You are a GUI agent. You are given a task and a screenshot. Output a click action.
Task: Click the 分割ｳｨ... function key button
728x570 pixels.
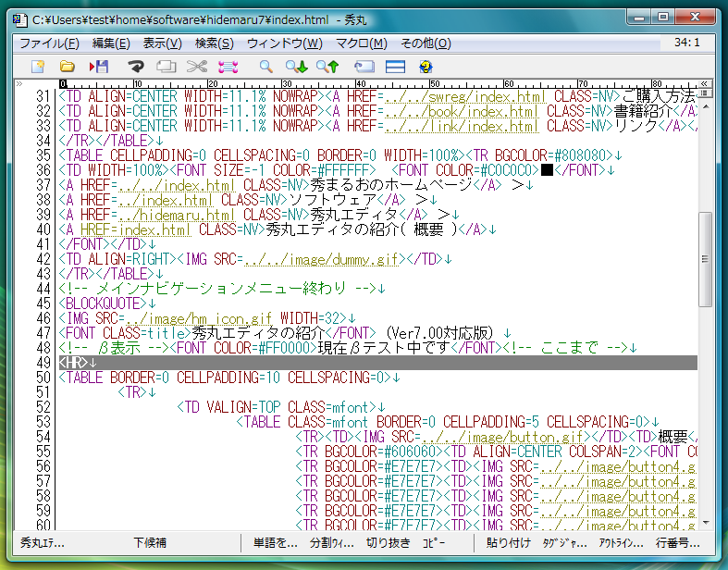click(331, 542)
